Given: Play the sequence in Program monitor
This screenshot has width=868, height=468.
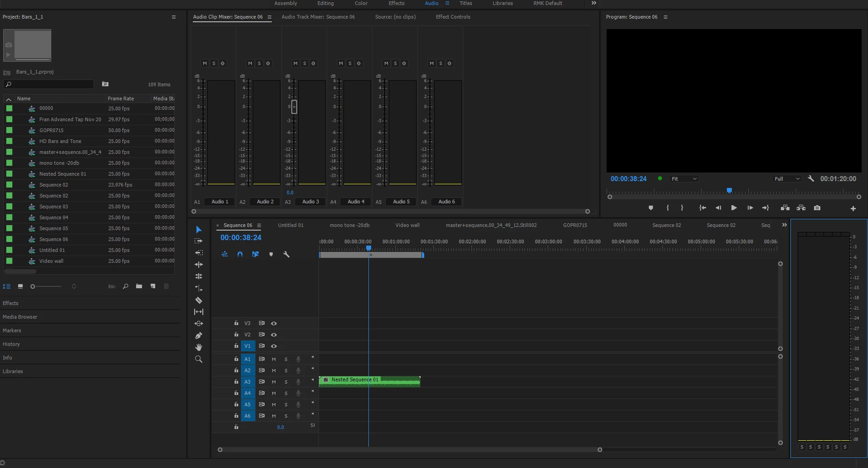Looking at the screenshot, I should pos(734,208).
